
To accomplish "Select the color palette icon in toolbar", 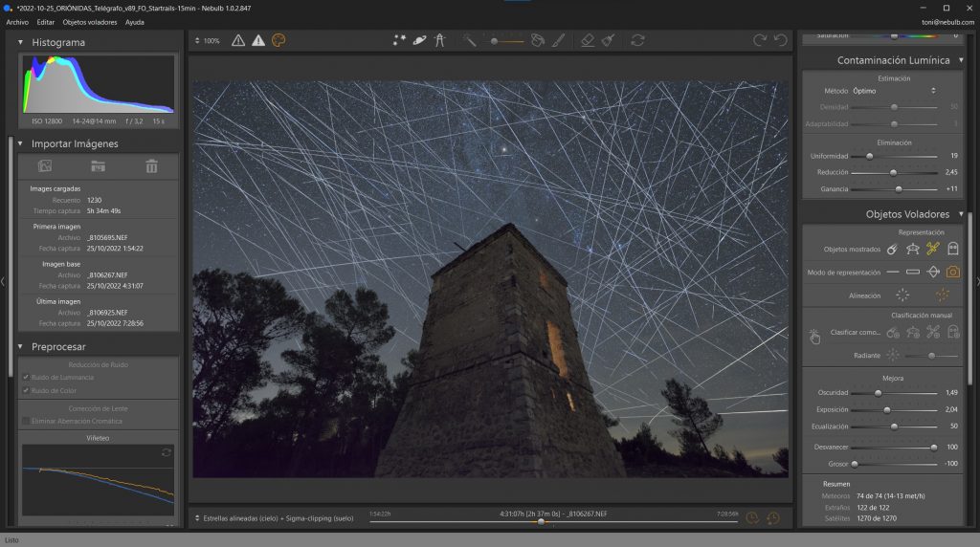I will coord(278,40).
